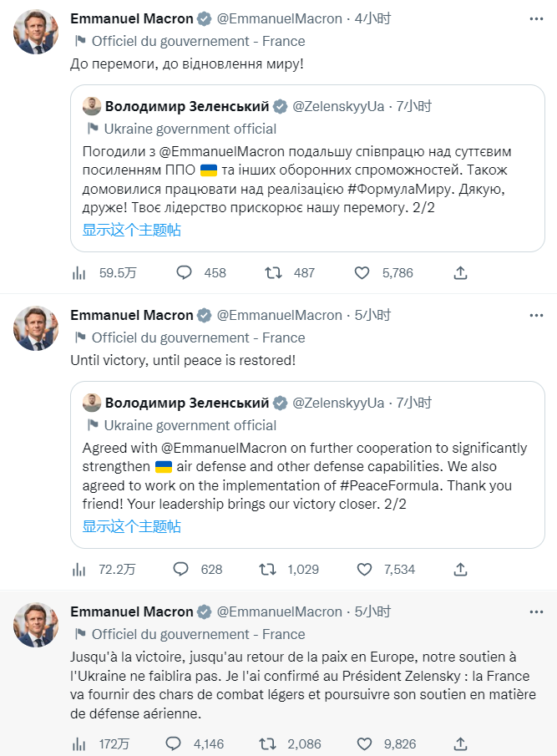Open the 4小时 timestamp of first tweet

point(371,18)
